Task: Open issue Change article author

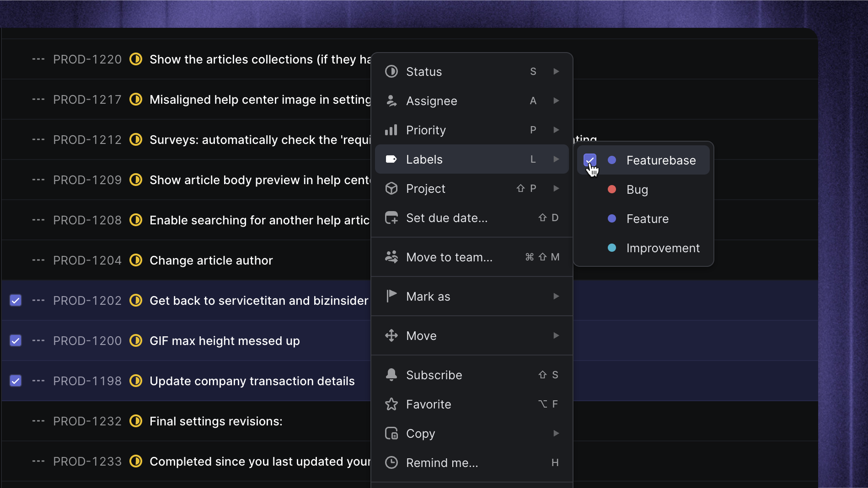Action: (211, 260)
